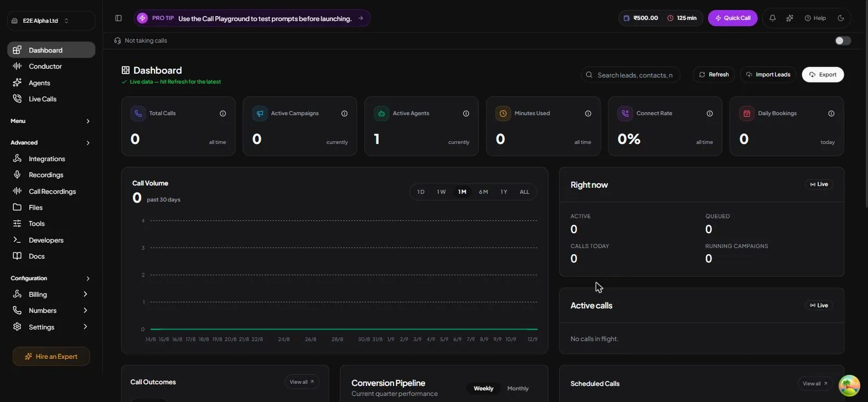Click the Active Agents robot icon

(381, 114)
